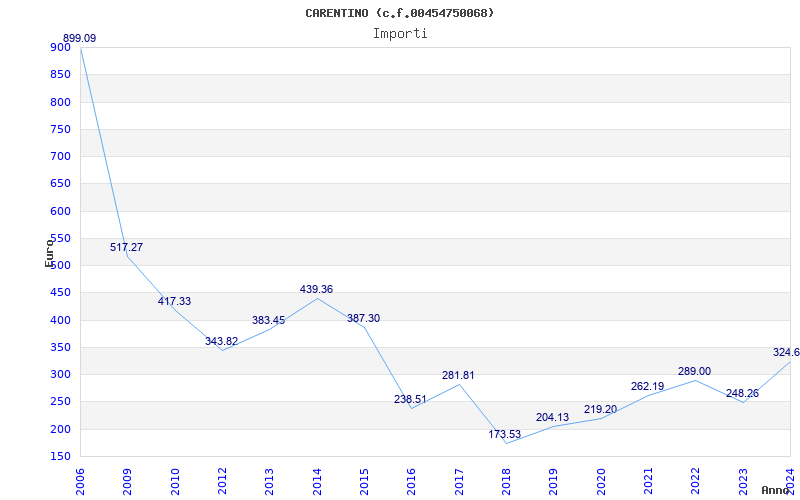Click the 238.51 value label
The width and height of the screenshot is (800, 500).
tap(410, 399)
